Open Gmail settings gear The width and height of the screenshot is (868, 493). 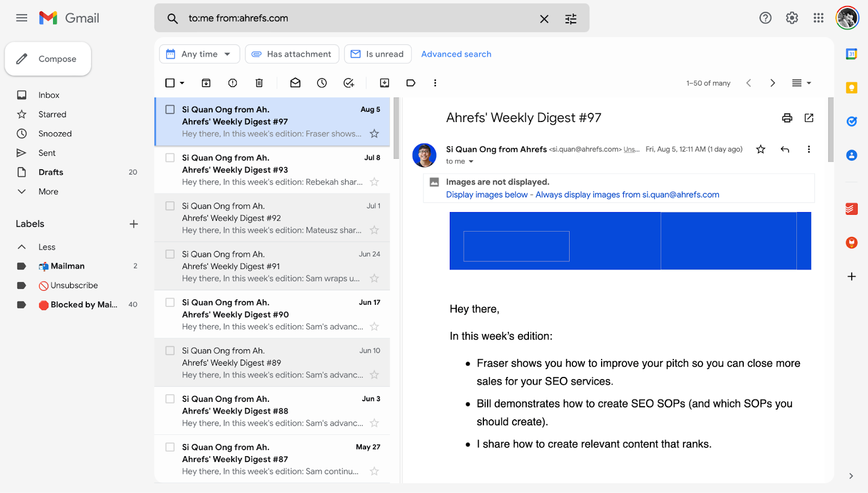(792, 18)
